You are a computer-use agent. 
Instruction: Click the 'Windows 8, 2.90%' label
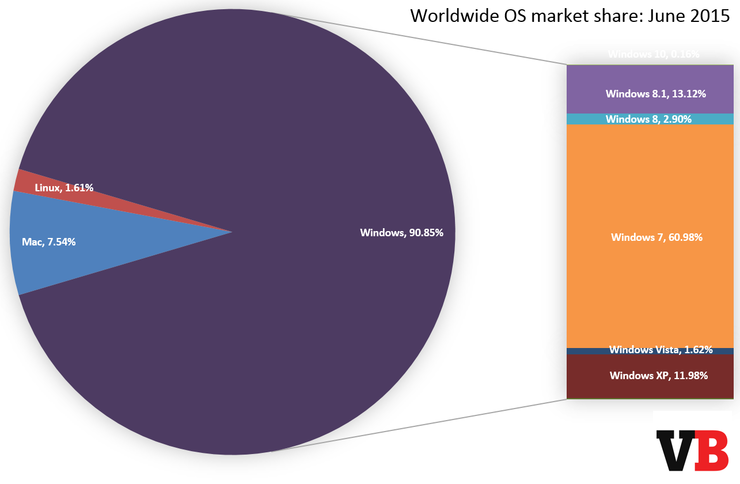click(x=648, y=119)
